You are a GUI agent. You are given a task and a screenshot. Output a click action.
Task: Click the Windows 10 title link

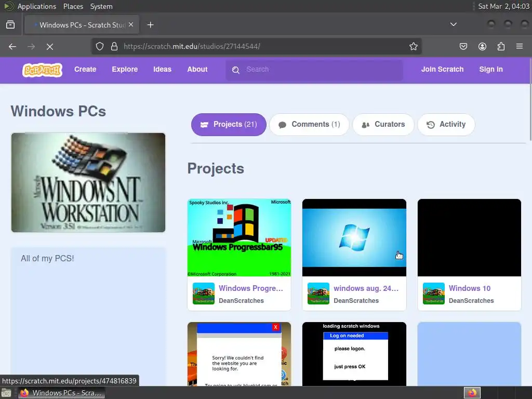click(x=470, y=288)
